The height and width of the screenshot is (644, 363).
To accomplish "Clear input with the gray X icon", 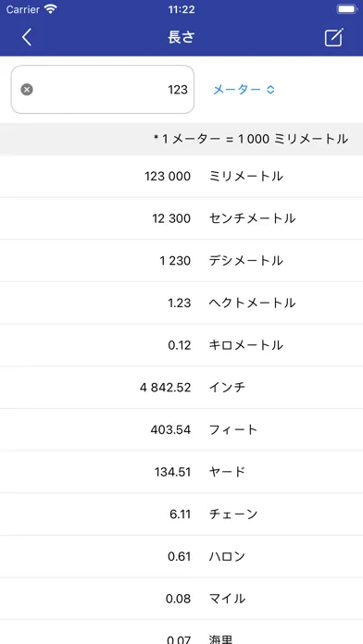I will [x=27, y=89].
